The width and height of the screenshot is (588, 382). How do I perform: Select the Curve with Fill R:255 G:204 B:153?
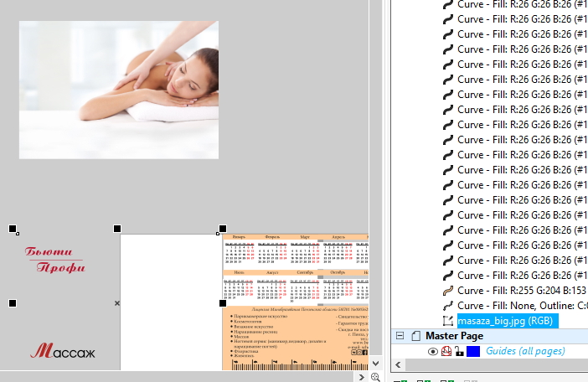point(521,291)
